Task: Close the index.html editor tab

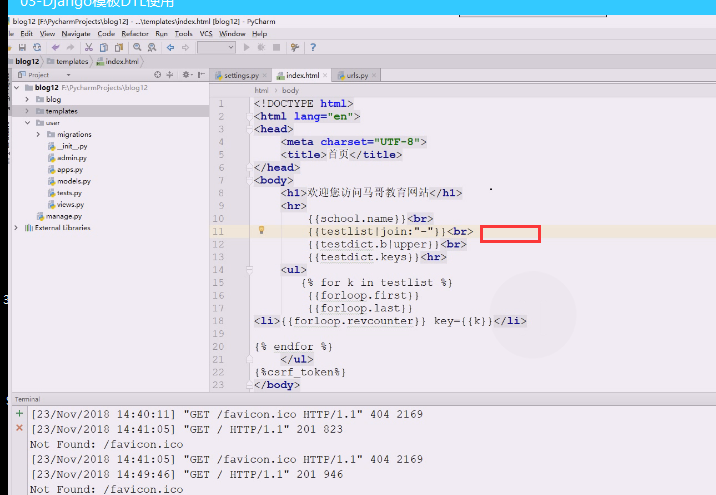Action: tap(325, 75)
